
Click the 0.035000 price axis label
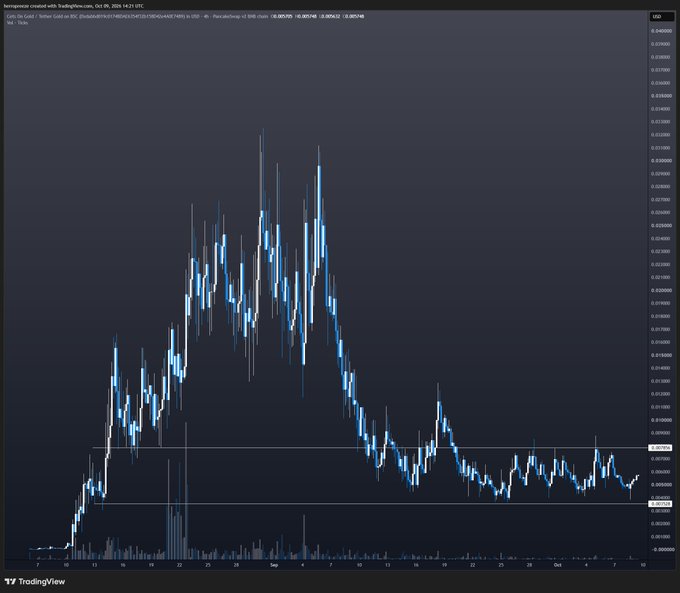click(661, 96)
